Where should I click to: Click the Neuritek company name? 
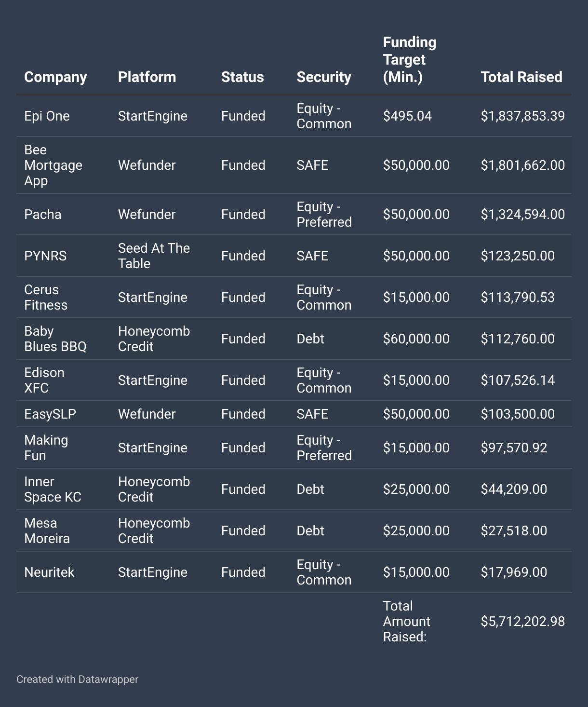49,572
